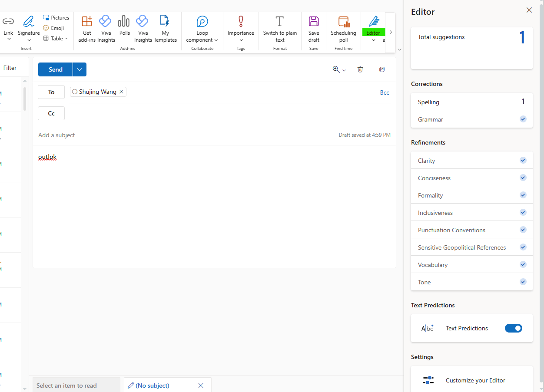Click the Importance exclamation icon

(x=241, y=21)
